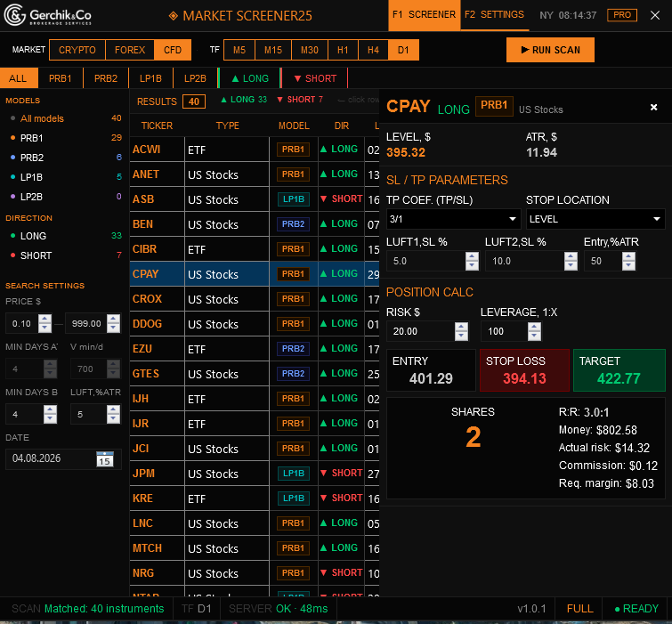Show ALL results tab

(19, 78)
